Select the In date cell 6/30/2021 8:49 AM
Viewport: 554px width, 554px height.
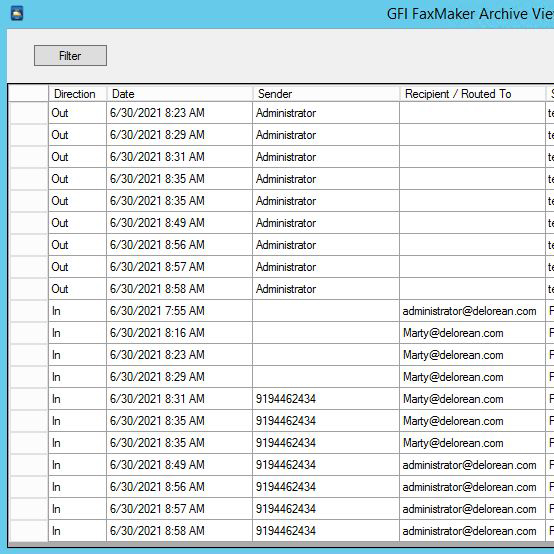pyautogui.click(x=179, y=465)
